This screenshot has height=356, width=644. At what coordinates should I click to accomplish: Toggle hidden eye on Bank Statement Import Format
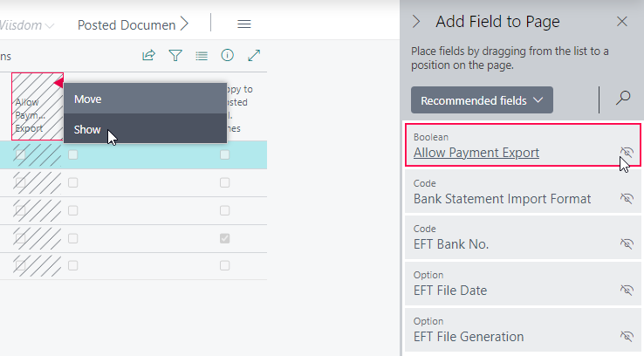(627, 198)
